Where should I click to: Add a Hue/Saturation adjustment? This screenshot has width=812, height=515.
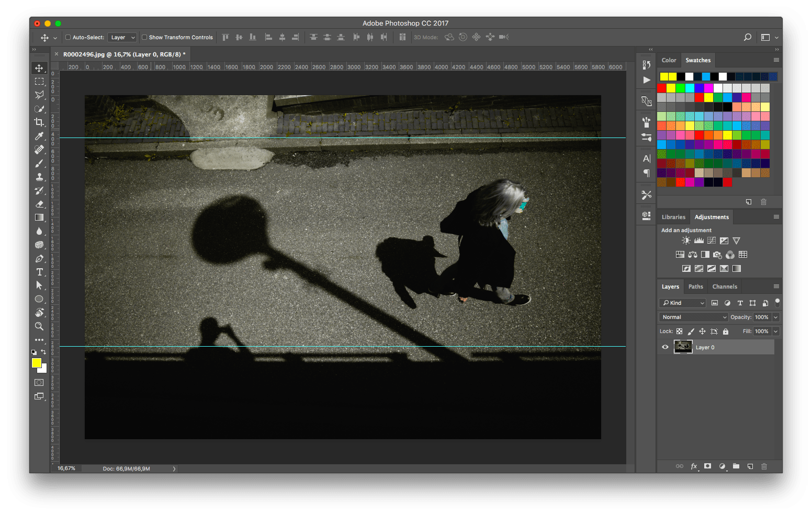(x=680, y=255)
